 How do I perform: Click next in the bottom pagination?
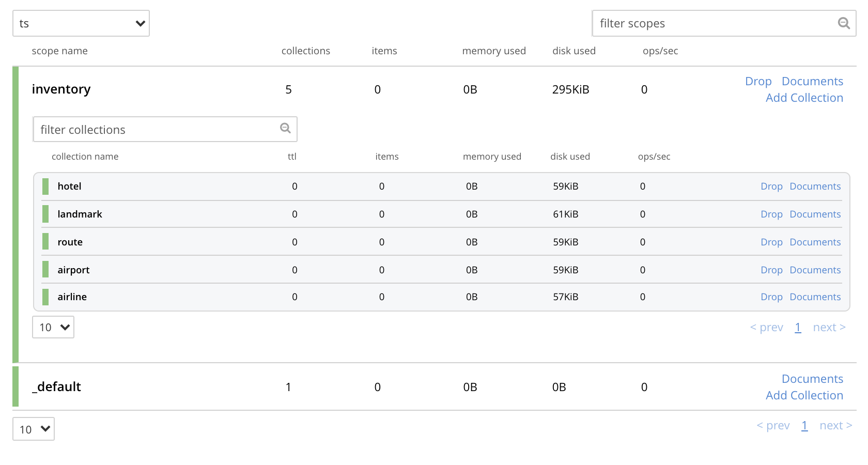835,425
